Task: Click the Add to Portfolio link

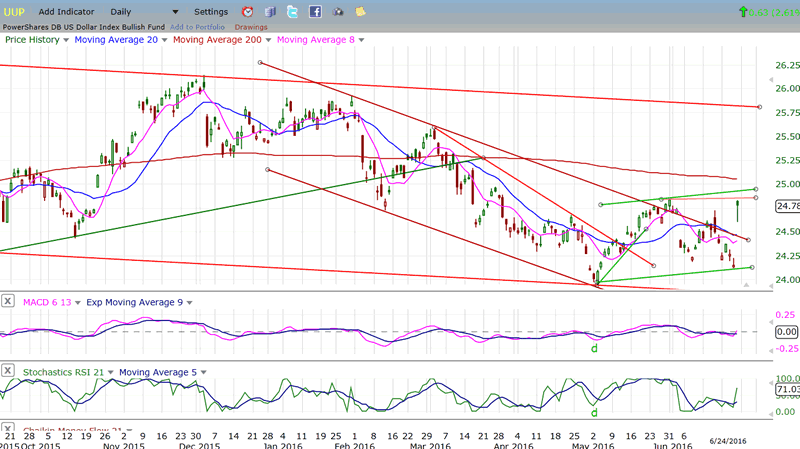Action: coord(197,26)
